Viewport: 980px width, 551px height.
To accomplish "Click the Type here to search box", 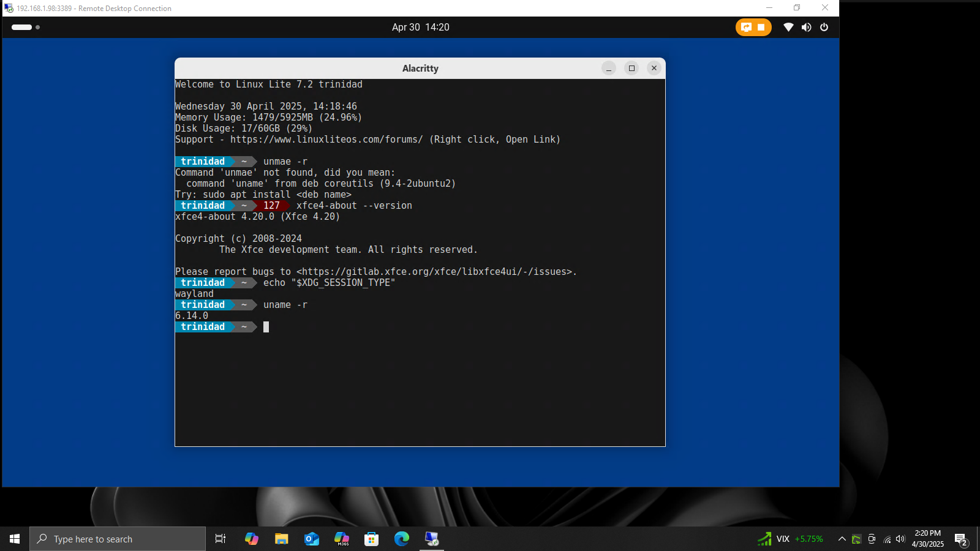I will (x=118, y=539).
